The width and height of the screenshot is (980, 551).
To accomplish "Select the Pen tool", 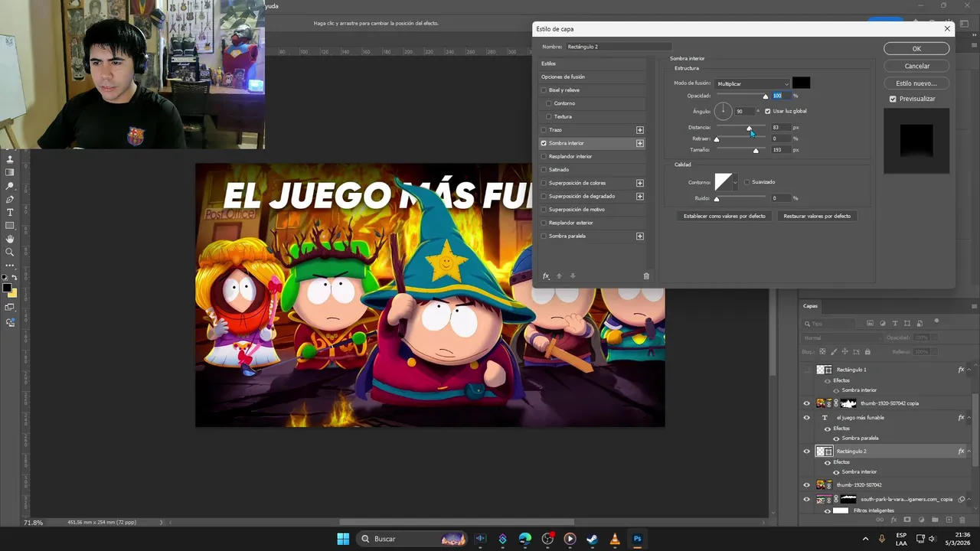I will pos(10,199).
